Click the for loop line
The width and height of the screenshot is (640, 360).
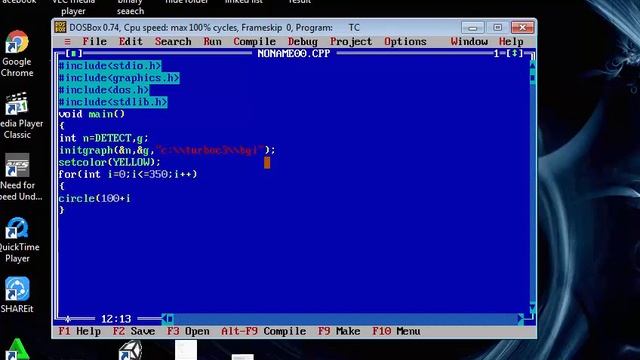[128, 174]
